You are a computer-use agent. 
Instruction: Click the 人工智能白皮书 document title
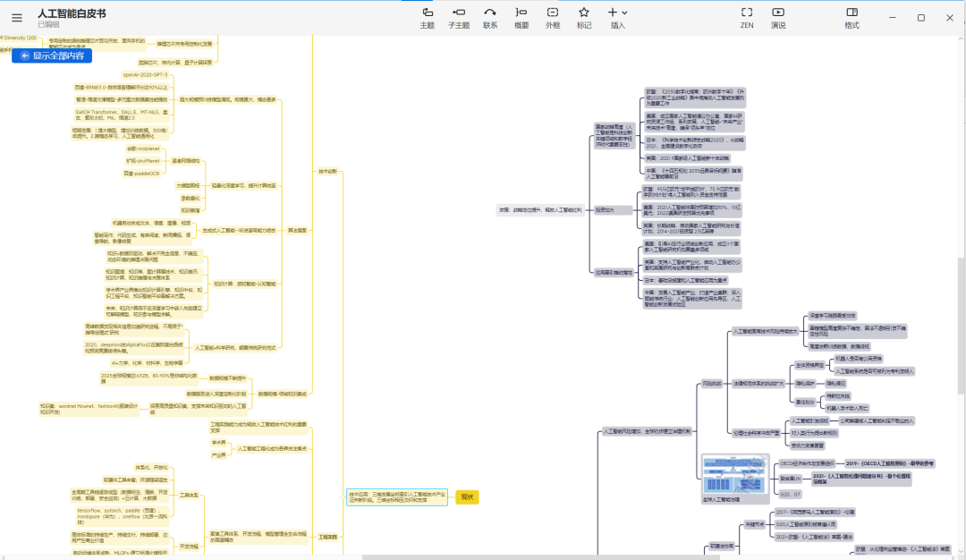click(72, 13)
